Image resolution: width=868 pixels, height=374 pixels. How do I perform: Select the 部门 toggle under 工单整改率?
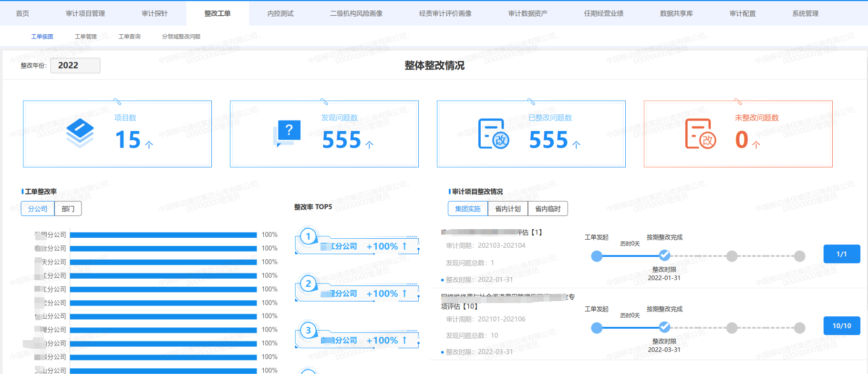[68, 209]
